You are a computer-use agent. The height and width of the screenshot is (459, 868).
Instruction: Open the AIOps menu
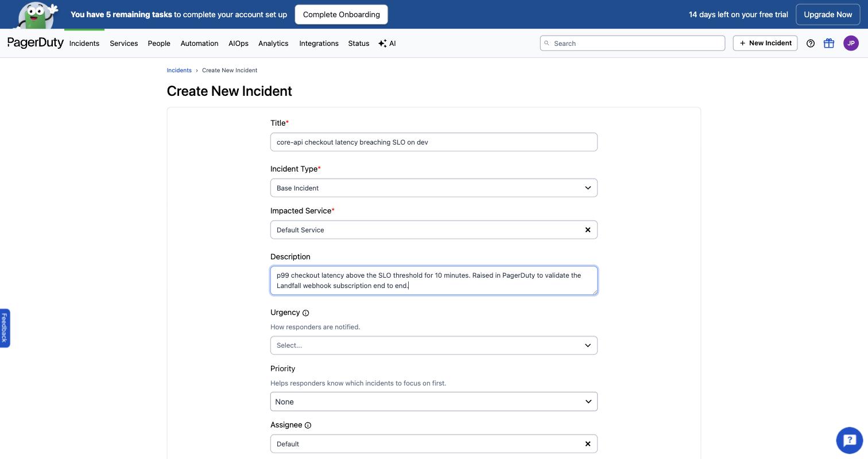pos(238,44)
